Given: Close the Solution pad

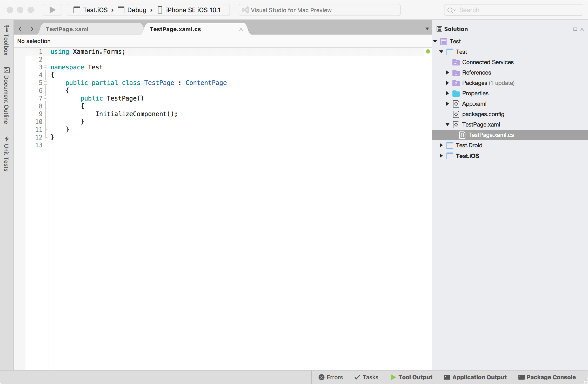Looking at the screenshot, I should (582, 29).
